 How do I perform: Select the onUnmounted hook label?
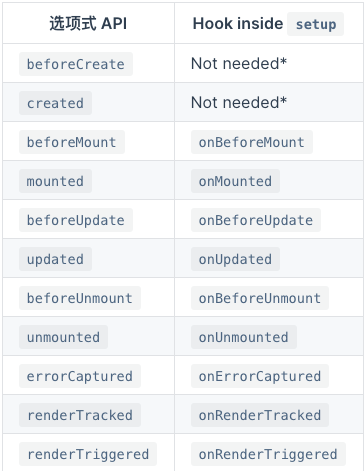click(244, 337)
